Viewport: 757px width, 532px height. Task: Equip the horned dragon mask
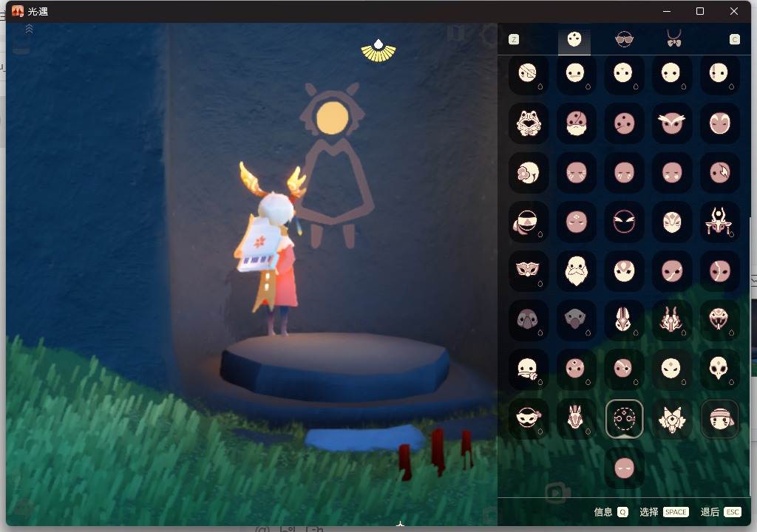pyautogui.click(x=671, y=320)
